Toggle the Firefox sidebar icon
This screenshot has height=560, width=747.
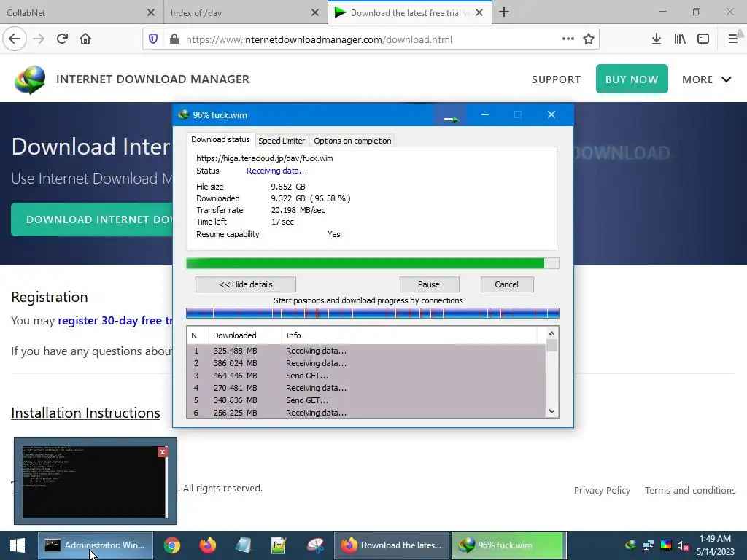click(x=703, y=39)
